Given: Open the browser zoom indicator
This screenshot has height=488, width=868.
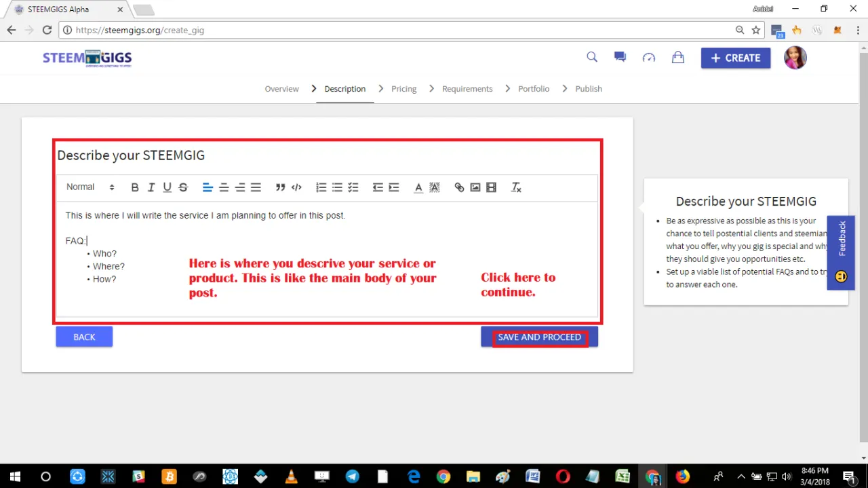Looking at the screenshot, I should click(x=740, y=30).
